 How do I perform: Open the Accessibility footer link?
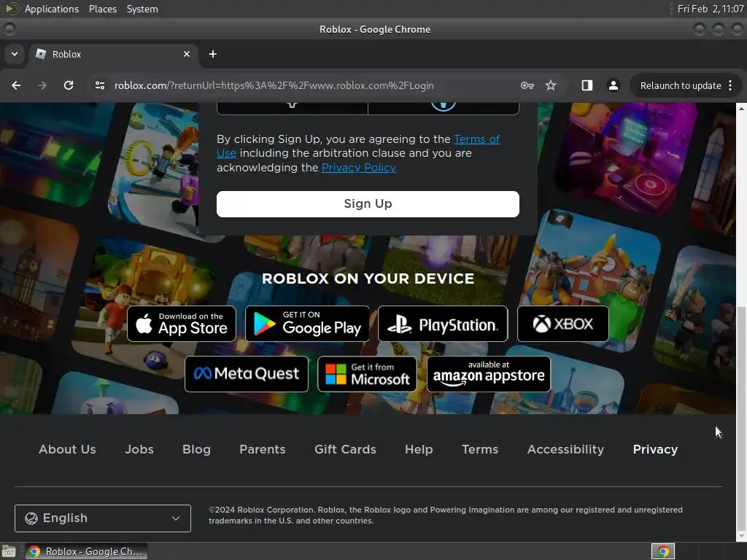[565, 449]
